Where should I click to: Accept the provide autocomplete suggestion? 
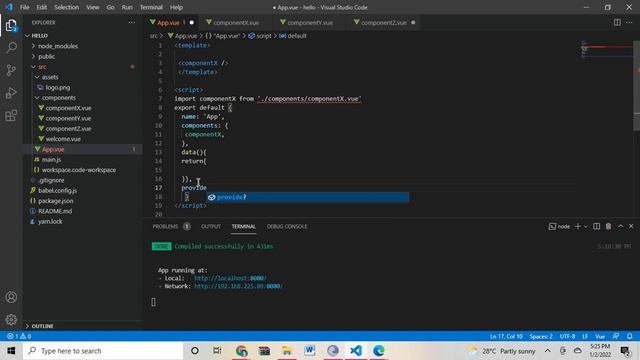pos(308,197)
